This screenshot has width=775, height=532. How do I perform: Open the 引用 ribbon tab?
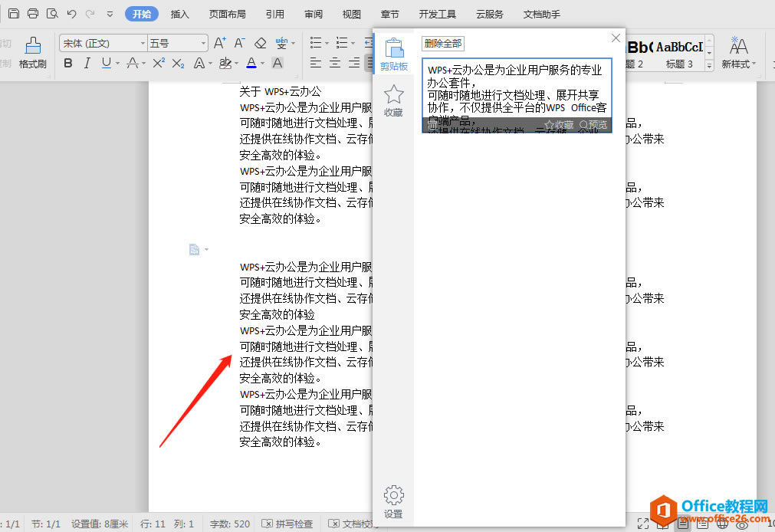274,15
